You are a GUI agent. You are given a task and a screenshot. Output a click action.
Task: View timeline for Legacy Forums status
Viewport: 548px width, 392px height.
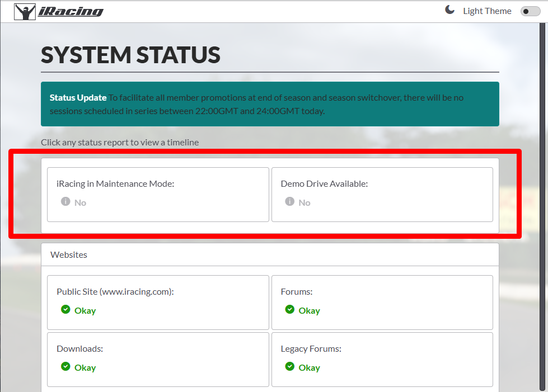[x=382, y=359]
